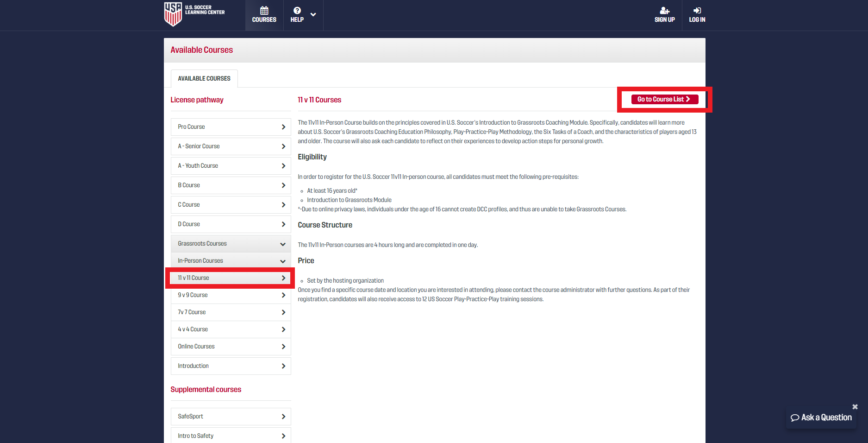868x443 pixels.
Task: Click chevron beside A - Youth Course
Action: (283, 166)
